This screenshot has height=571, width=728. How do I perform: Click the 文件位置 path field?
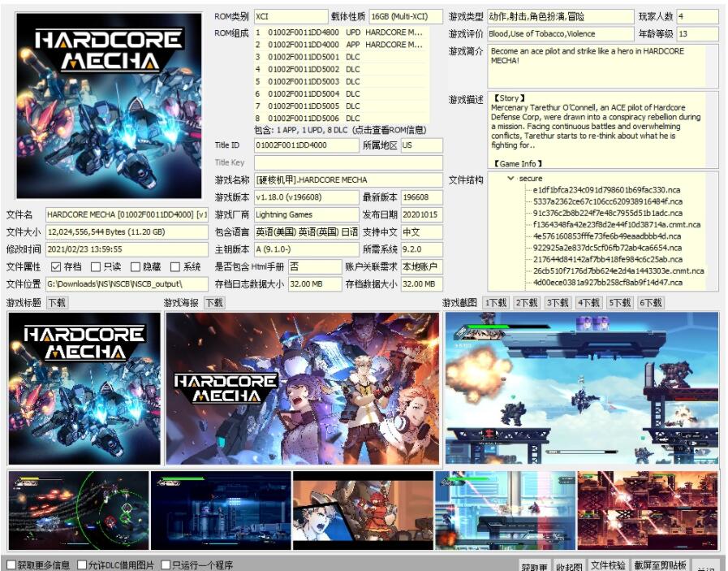click(x=127, y=283)
